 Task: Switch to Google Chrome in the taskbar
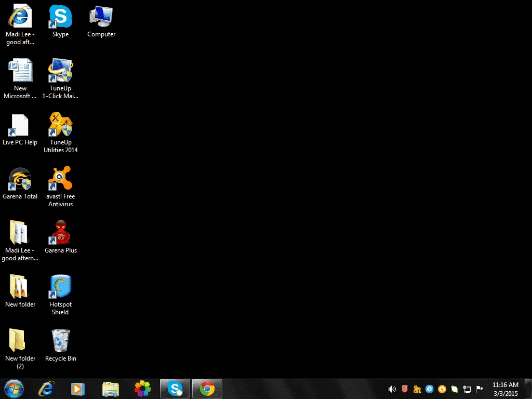point(207,389)
